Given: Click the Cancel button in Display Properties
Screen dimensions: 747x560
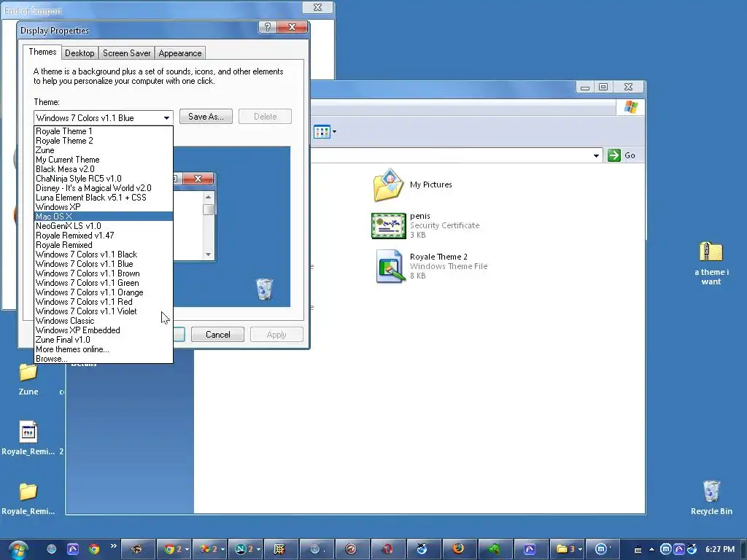Looking at the screenshot, I should [x=217, y=335].
